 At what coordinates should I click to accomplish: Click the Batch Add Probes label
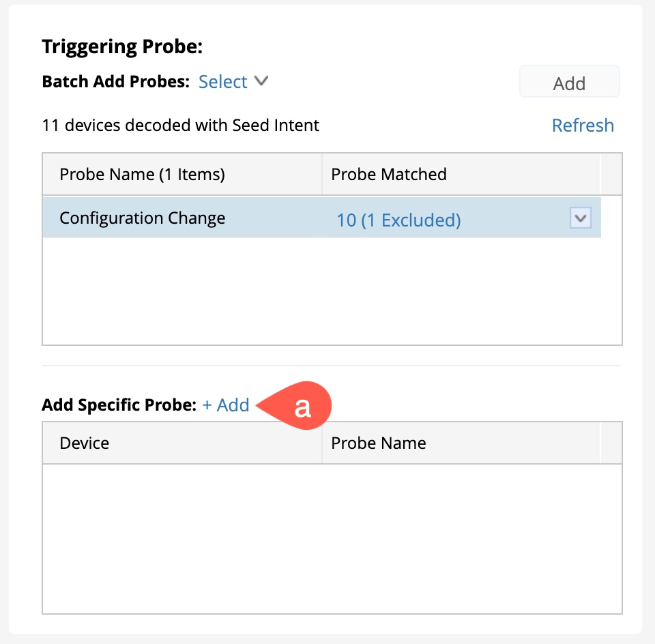tap(115, 82)
